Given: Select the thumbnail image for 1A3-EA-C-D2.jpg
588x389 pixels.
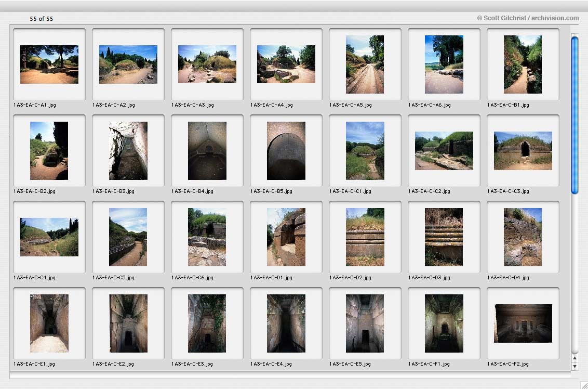Looking at the screenshot, I should click(x=365, y=237).
